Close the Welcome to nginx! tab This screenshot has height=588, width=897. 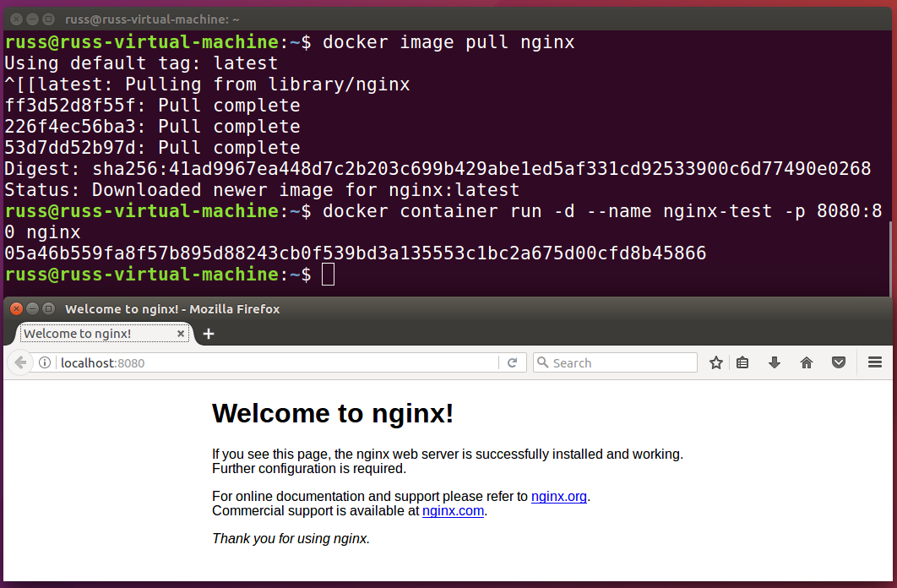coord(181,334)
